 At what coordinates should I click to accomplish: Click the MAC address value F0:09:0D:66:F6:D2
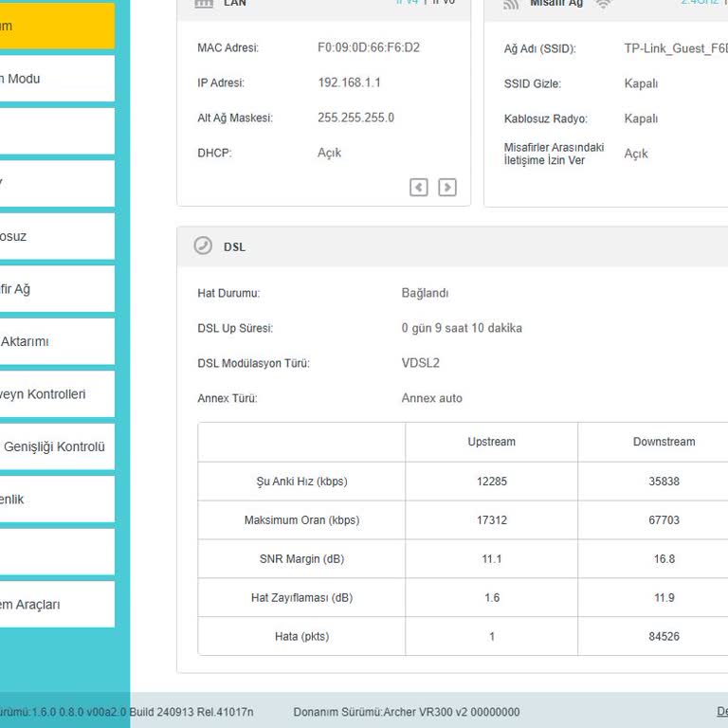pos(369,47)
